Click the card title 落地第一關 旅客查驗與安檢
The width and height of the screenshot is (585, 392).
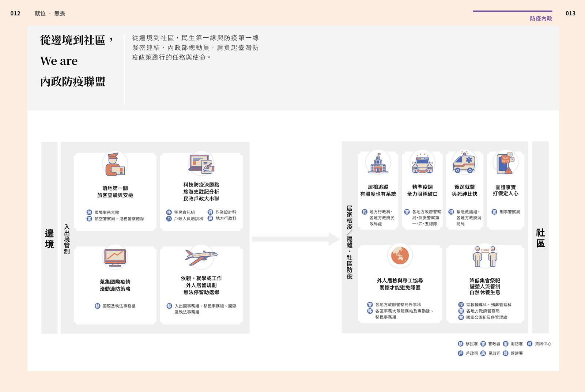coord(115,192)
